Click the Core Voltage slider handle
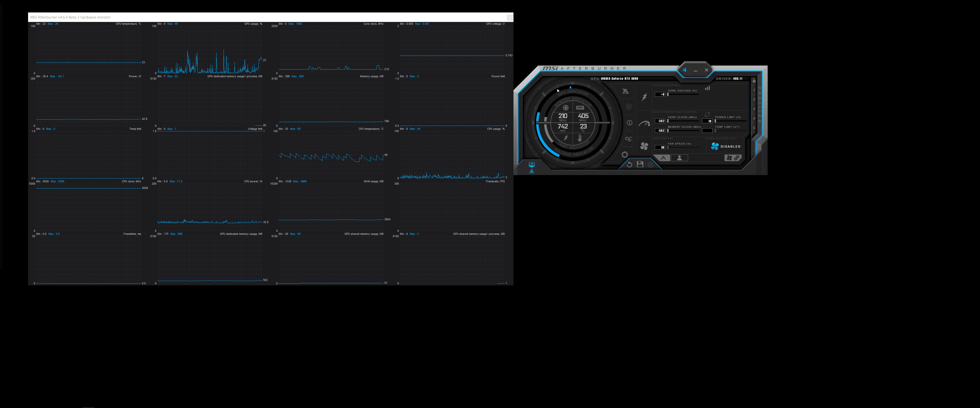 [x=668, y=94]
